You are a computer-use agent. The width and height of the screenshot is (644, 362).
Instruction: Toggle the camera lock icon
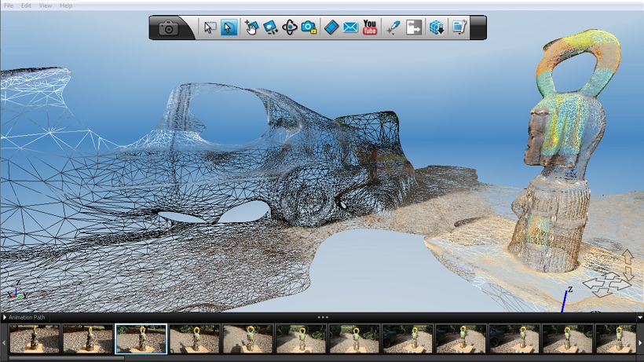pos(309,28)
